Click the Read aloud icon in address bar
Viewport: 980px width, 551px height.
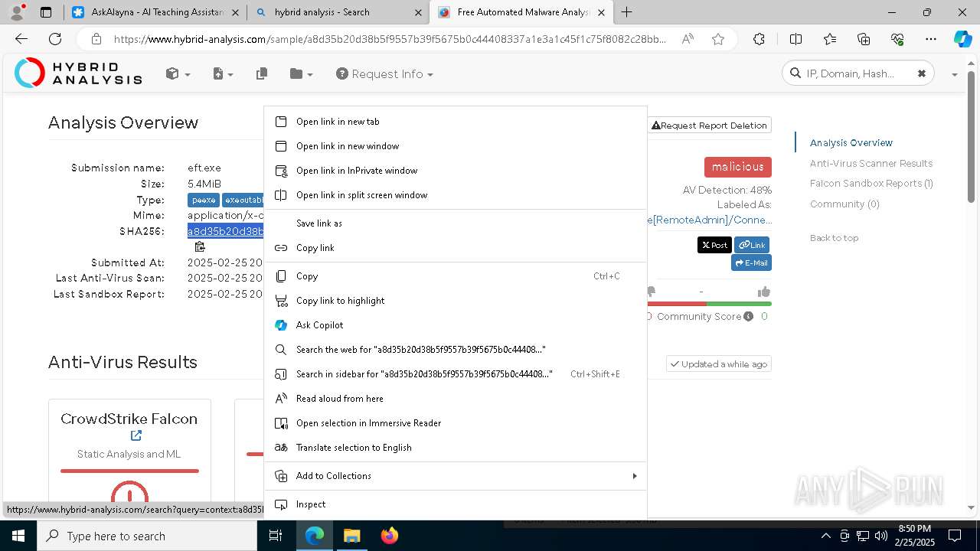(688, 39)
